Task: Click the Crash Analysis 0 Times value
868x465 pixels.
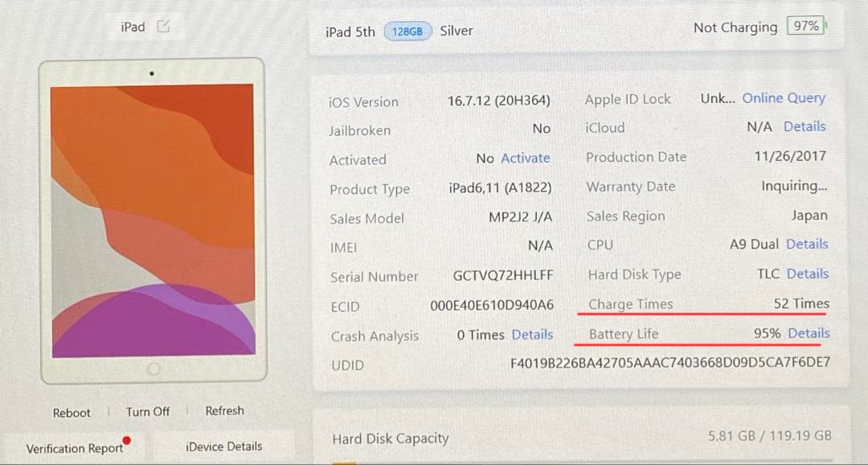Action: tap(481, 335)
